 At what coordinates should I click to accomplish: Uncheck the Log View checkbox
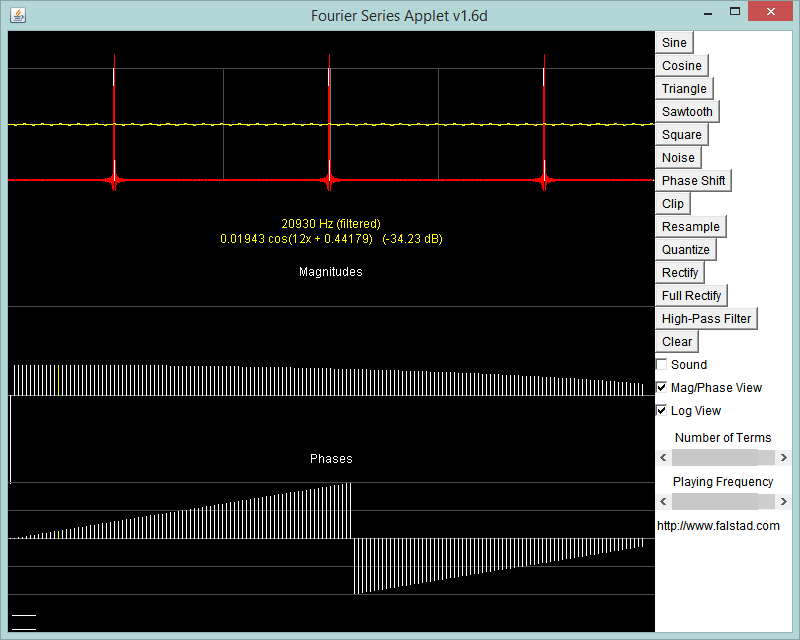(662, 410)
